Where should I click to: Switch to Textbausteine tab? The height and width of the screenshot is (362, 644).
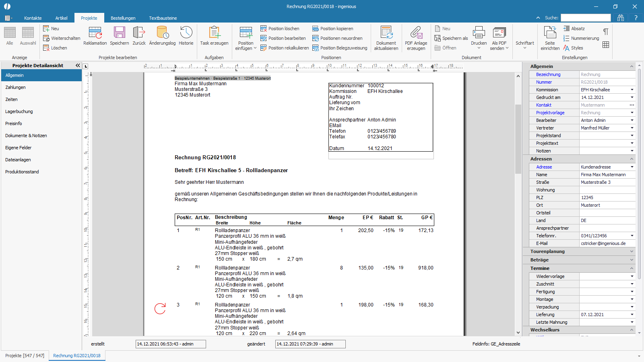pos(163,18)
